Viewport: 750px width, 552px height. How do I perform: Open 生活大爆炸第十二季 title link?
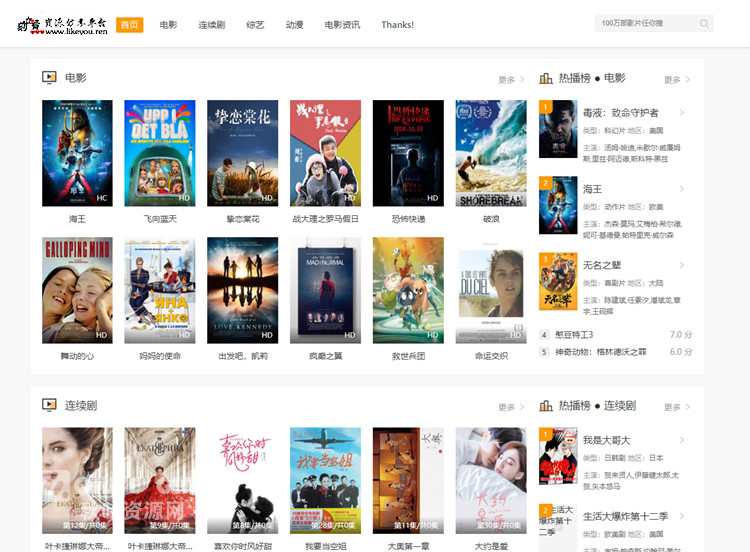[625, 517]
